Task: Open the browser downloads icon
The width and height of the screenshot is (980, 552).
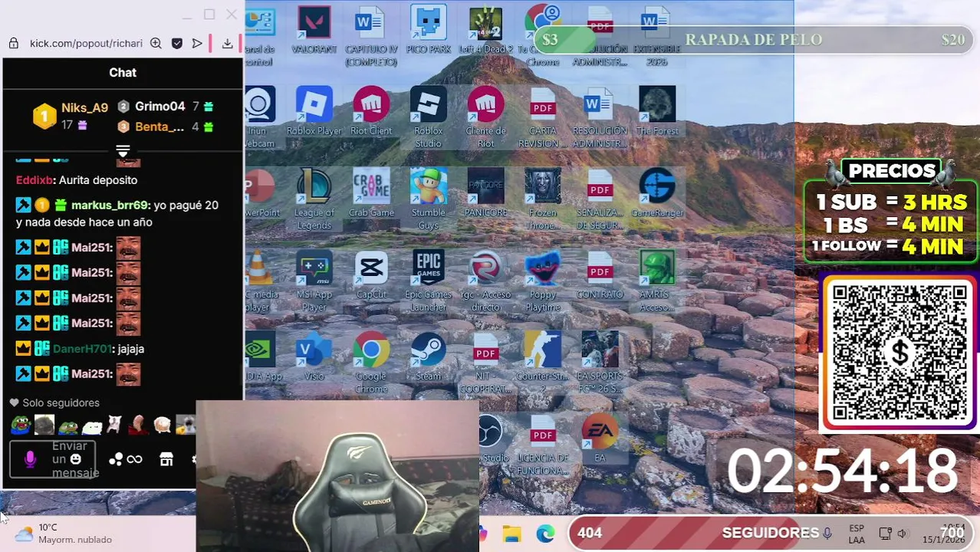Action: pos(227,43)
